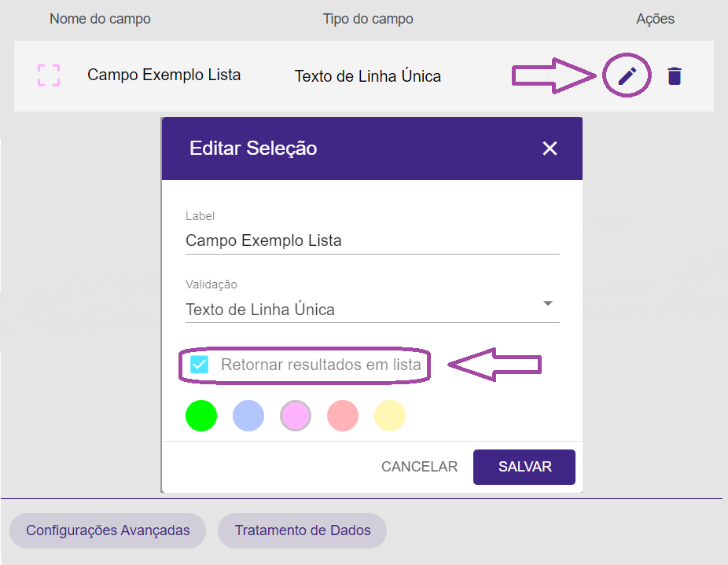This screenshot has width=728, height=565.
Task: Click the Label input showing Campo Exemplo Lista
Action: [314, 240]
